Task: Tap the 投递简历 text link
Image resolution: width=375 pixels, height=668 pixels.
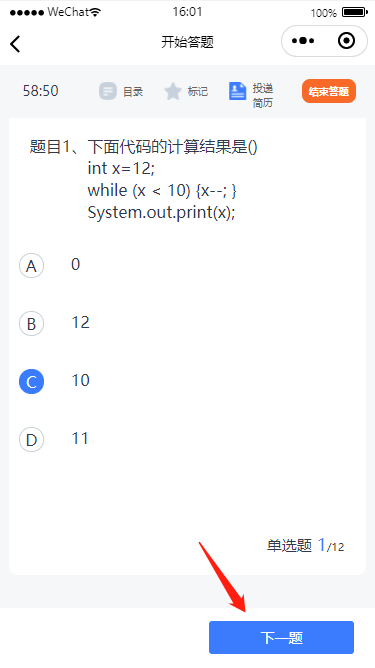Action: (x=262, y=95)
